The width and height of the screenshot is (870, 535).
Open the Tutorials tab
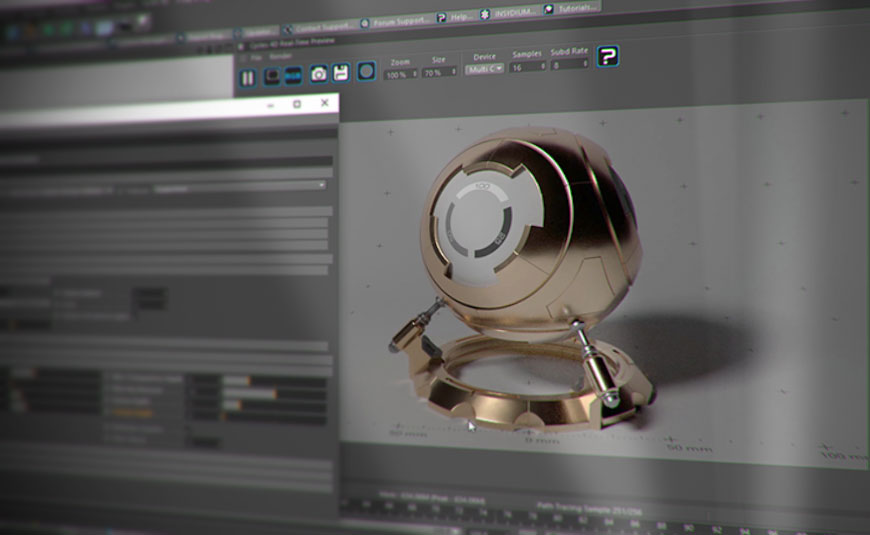pos(572,8)
